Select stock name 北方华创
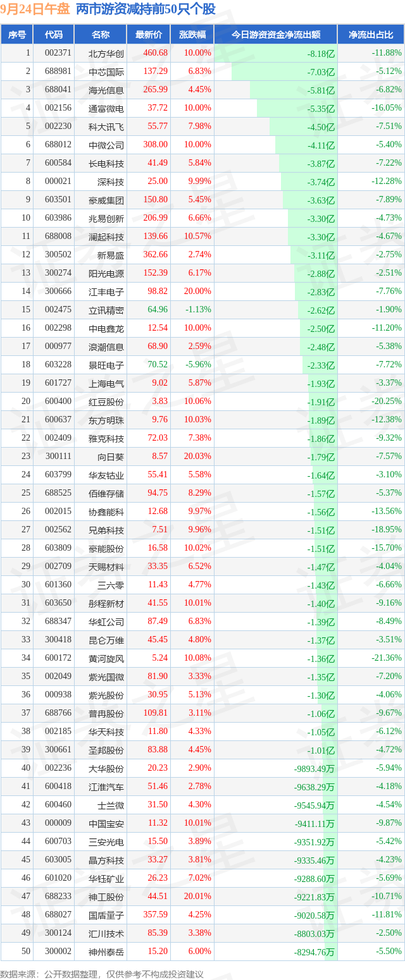The width and height of the screenshot is (405, 980). 107,53
